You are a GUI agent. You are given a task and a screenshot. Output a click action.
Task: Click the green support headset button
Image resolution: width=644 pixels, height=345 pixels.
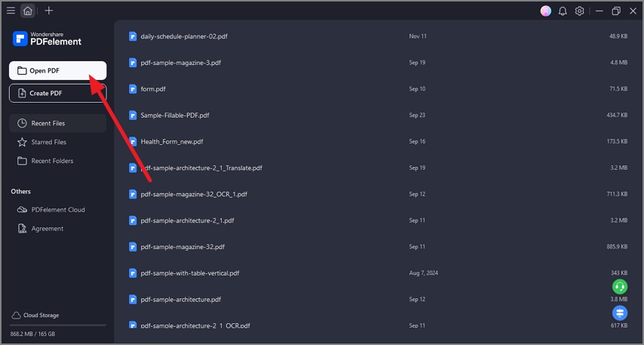coord(620,287)
